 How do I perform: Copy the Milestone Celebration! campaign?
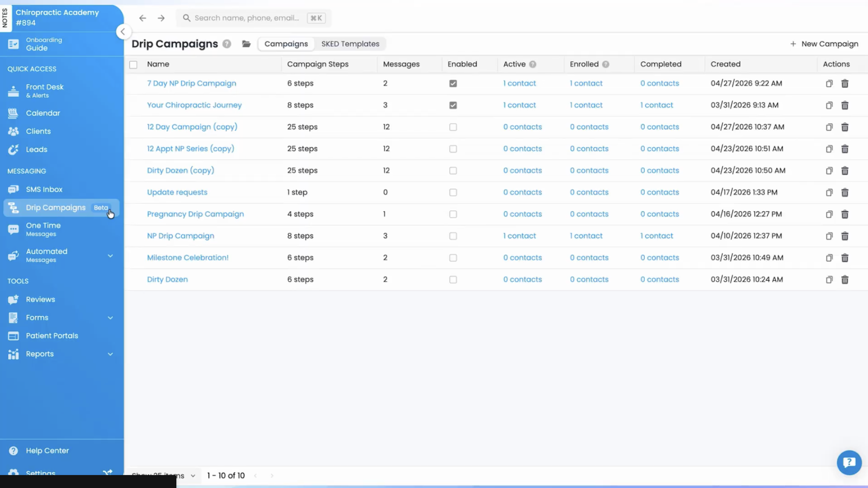(x=829, y=258)
